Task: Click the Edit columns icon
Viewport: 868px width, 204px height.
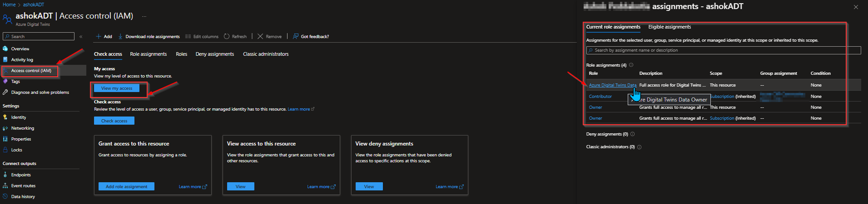Action: (x=188, y=36)
